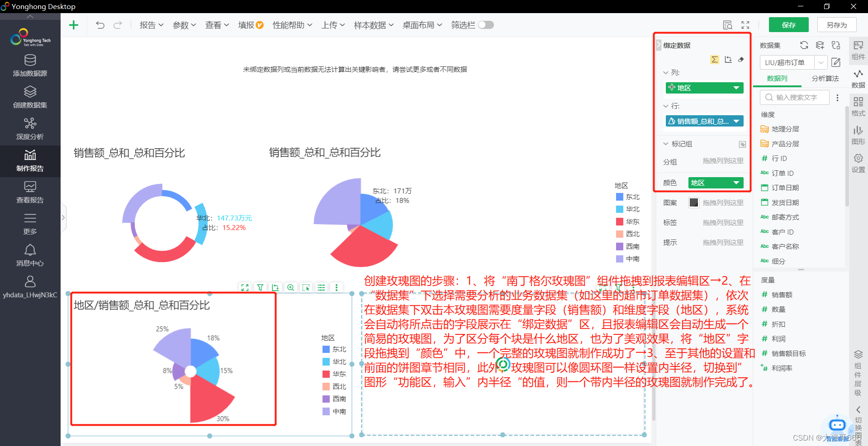Open the 参数 menu
The width and height of the screenshot is (868, 446).
(x=184, y=25)
